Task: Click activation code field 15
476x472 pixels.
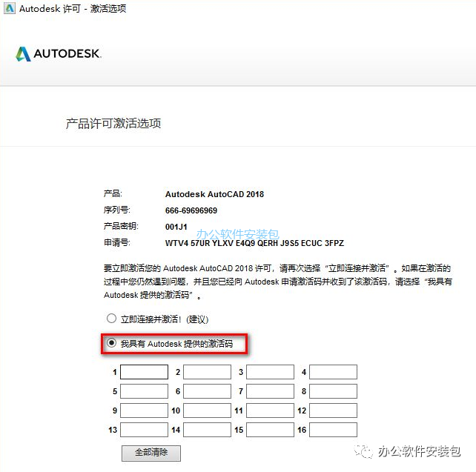Action: pyautogui.click(x=270, y=430)
